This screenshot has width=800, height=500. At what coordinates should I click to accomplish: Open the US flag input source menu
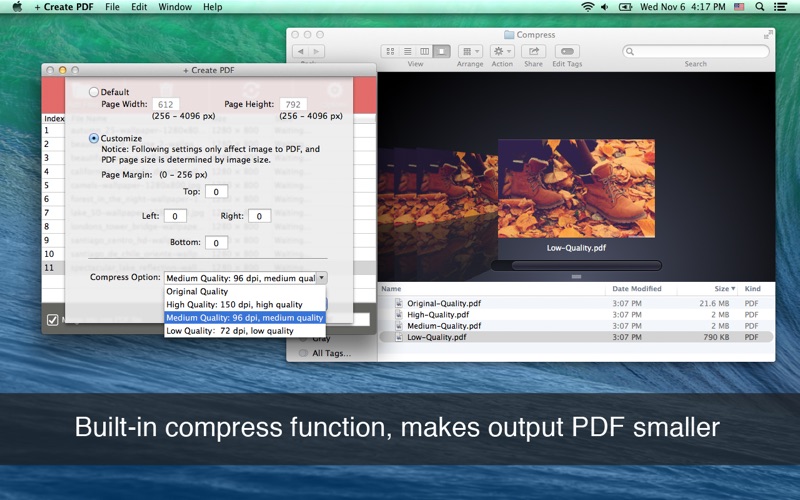[x=739, y=7]
